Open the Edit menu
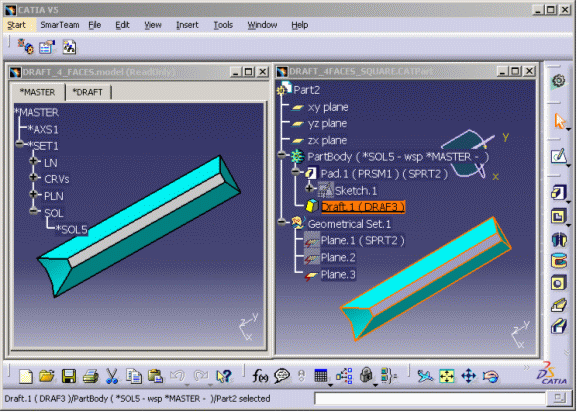The image size is (577, 412). tap(122, 25)
